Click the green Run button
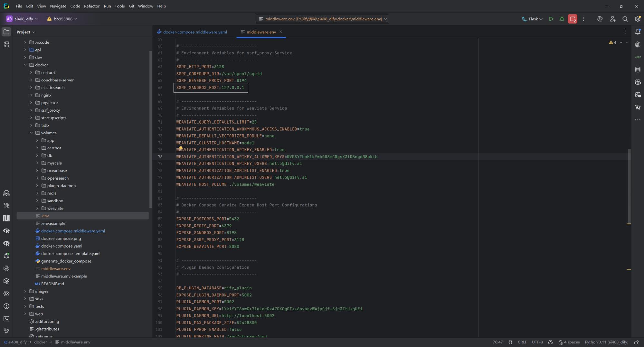 [x=551, y=19]
